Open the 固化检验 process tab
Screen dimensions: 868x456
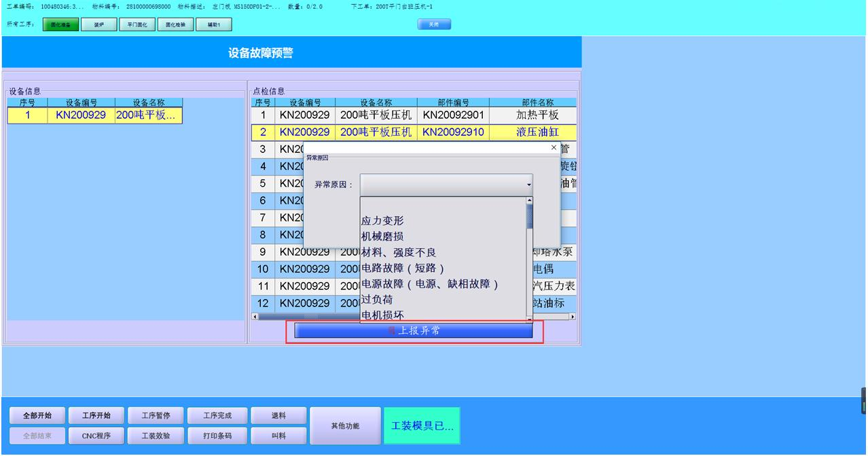(176, 25)
